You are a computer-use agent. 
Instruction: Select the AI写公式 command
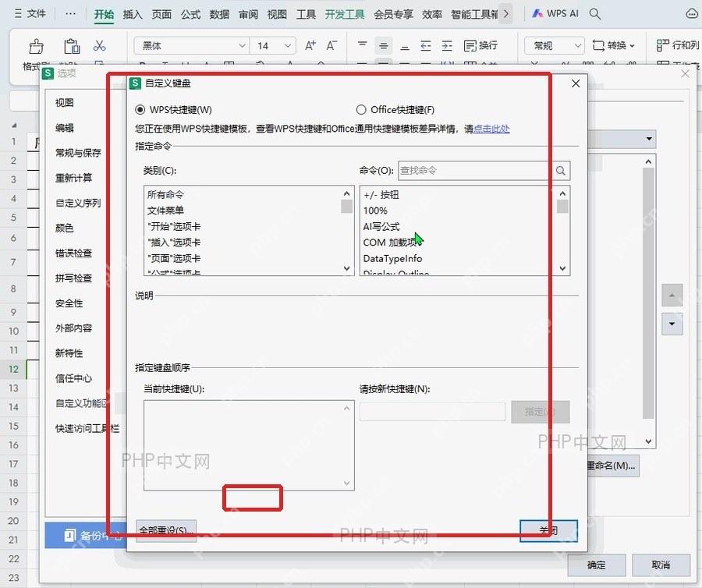point(381,226)
